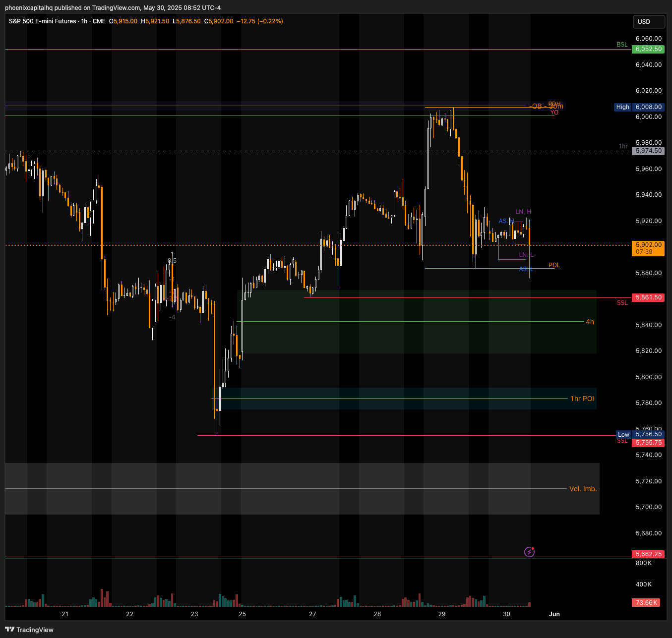Click the 1hr label beside 5,974.50
This screenshot has height=638, width=672.
[x=623, y=146]
